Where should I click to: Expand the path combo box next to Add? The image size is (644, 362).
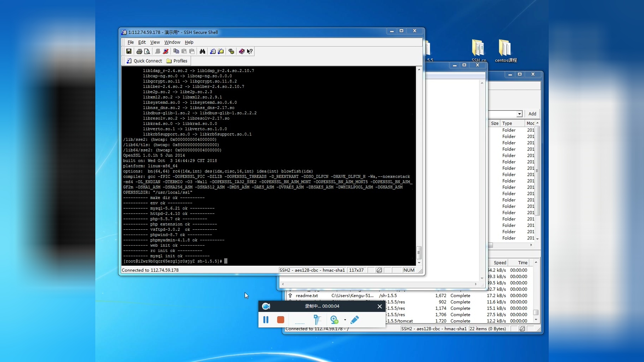pyautogui.click(x=519, y=114)
